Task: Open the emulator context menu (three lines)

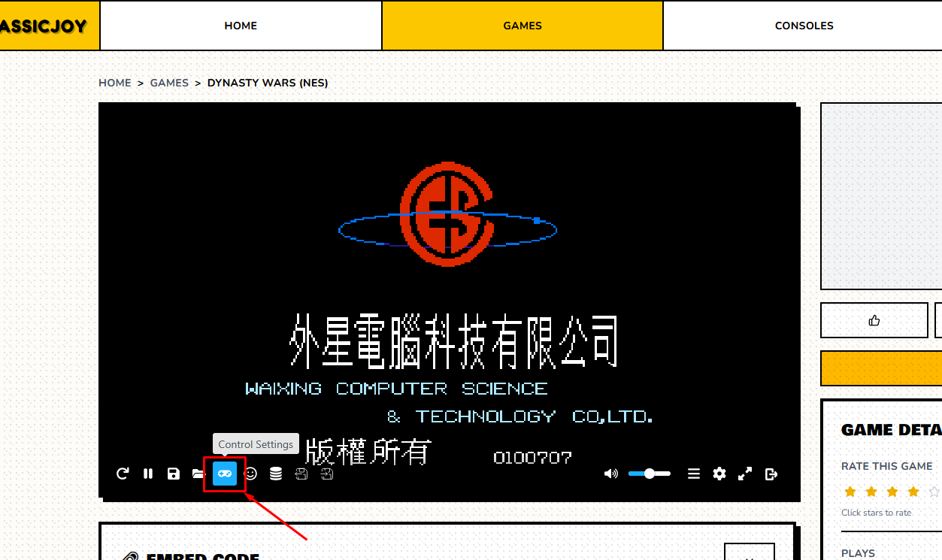Action: pos(694,474)
